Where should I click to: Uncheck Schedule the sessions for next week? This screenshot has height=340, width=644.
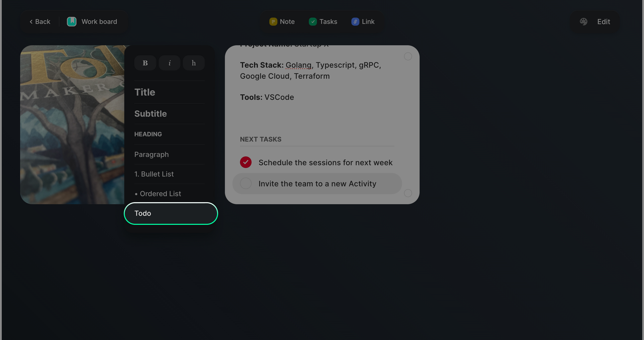tap(246, 162)
